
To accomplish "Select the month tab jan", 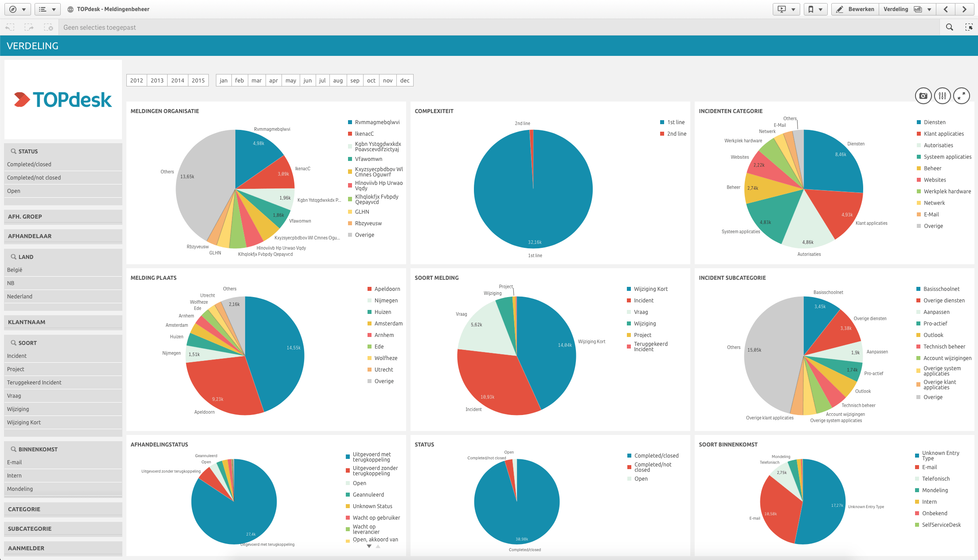I will click(x=224, y=81).
